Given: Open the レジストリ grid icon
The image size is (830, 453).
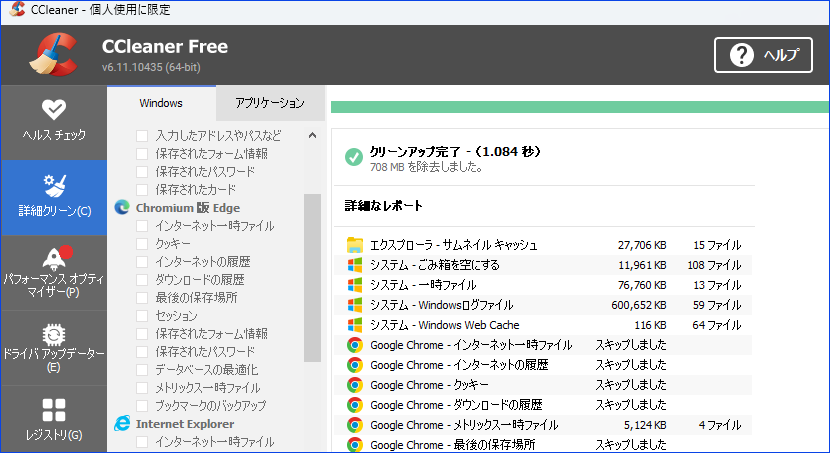Looking at the screenshot, I should [x=53, y=410].
